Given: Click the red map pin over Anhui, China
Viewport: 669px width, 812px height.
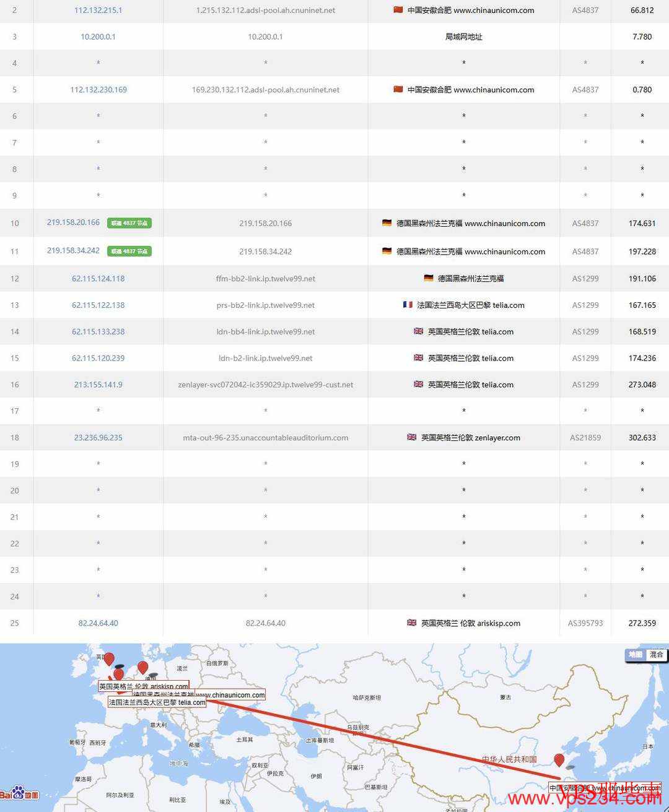Looking at the screenshot, I should [x=559, y=759].
